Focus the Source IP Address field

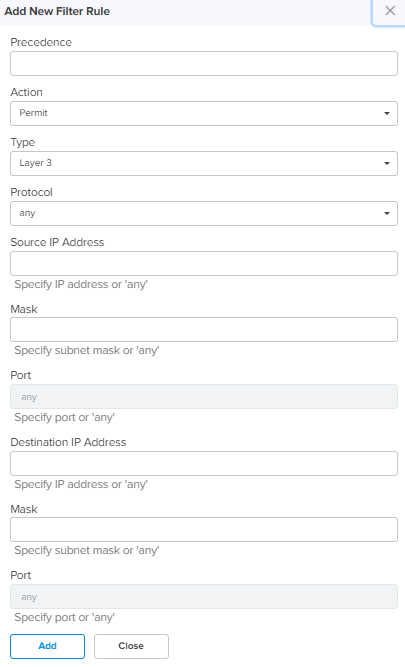point(204,263)
